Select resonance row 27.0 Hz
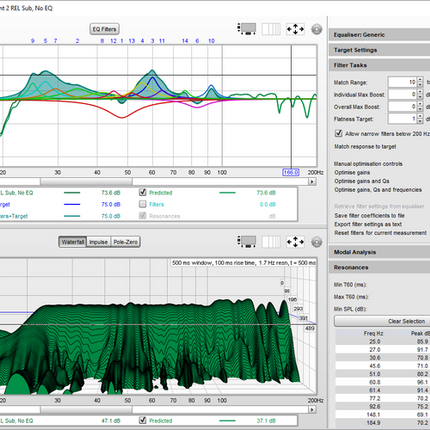The image size is (430, 430). coord(382,350)
